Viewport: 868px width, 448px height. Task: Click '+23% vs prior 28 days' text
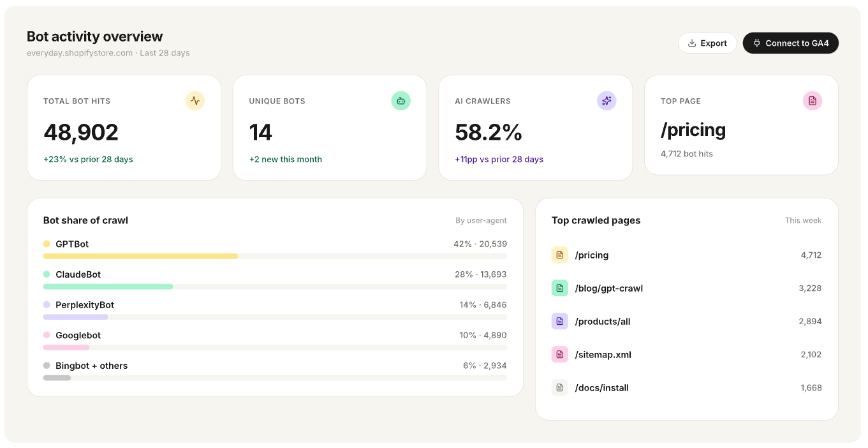click(88, 160)
